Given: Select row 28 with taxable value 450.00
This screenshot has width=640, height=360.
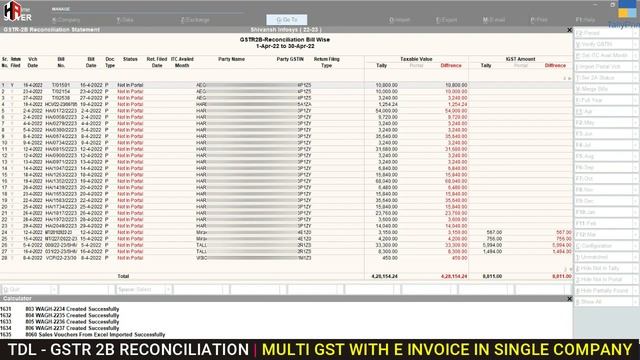Looking at the screenshot, I should (286, 258).
